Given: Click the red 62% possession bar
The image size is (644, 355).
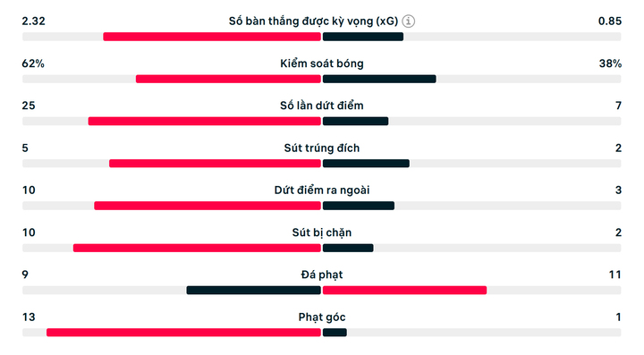Looking at the screenshot, I should tap(228, 80).
